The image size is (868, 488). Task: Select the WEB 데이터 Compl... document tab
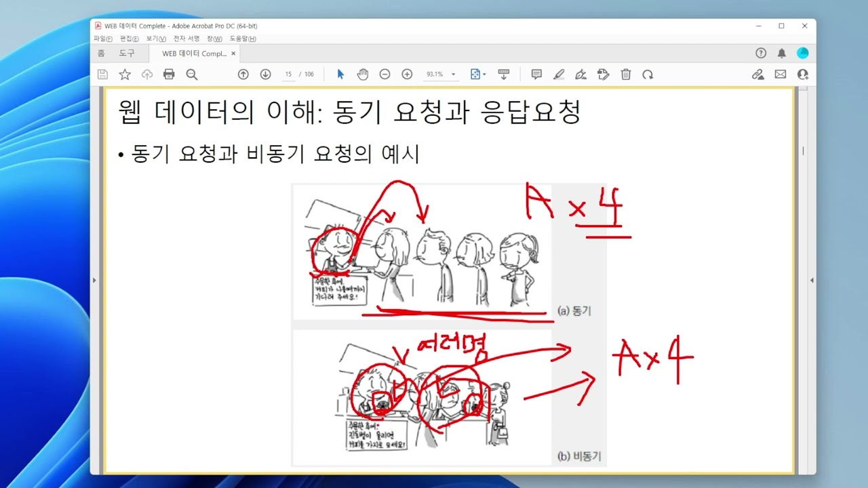point(194,54)
